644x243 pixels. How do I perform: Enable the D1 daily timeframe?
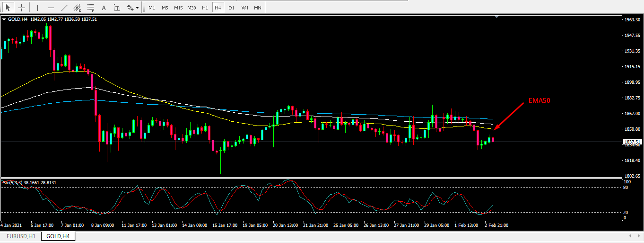(231, 8)
